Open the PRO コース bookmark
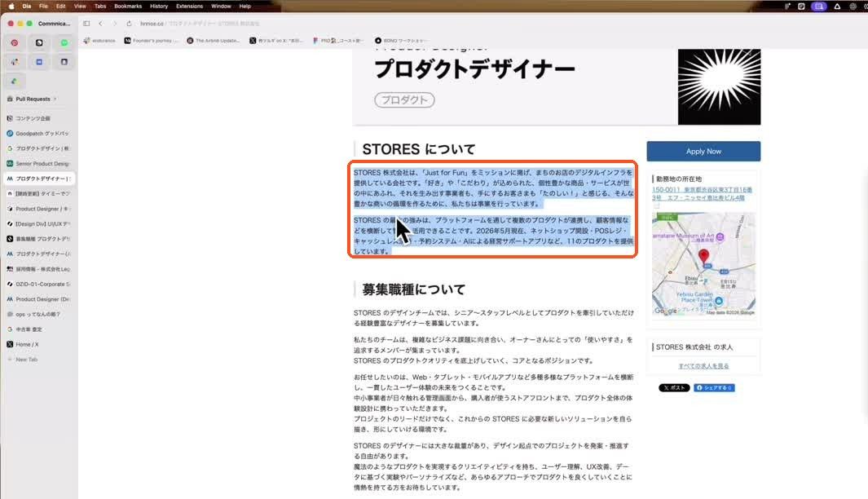Image resolution: width=868 pixels, height=499 pixels. pyautogui.click(x=338, y=41)
